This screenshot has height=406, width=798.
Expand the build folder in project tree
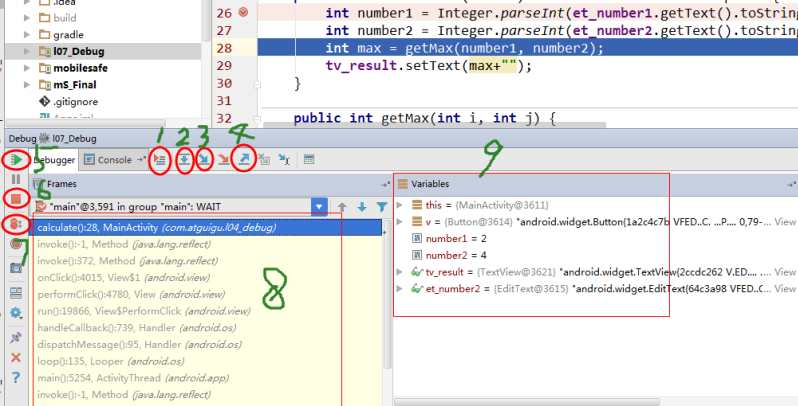coord(27,18)
